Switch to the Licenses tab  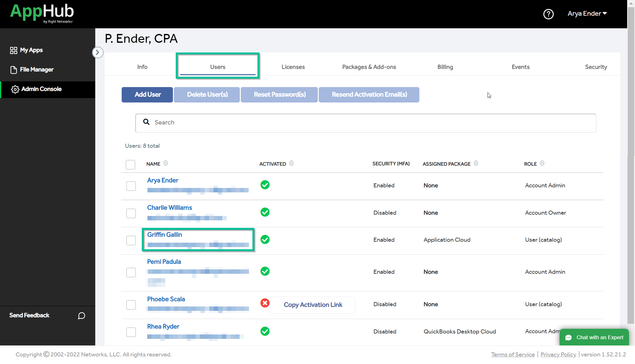click(293, 67)
